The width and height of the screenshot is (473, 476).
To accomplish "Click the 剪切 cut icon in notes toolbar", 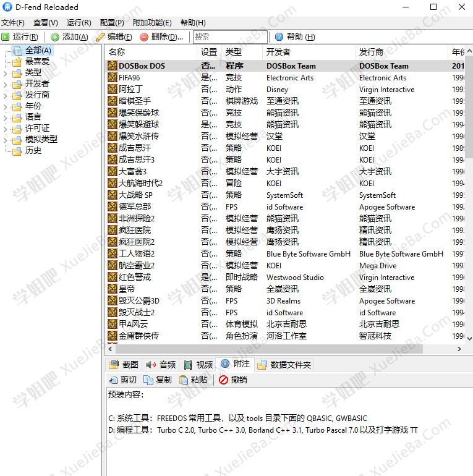I will point(113,380).
